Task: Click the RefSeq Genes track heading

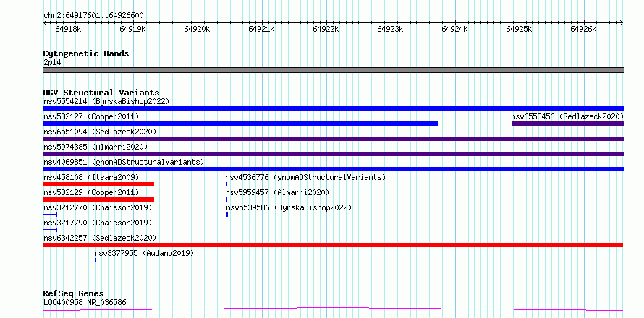Action: pos(74,294)
